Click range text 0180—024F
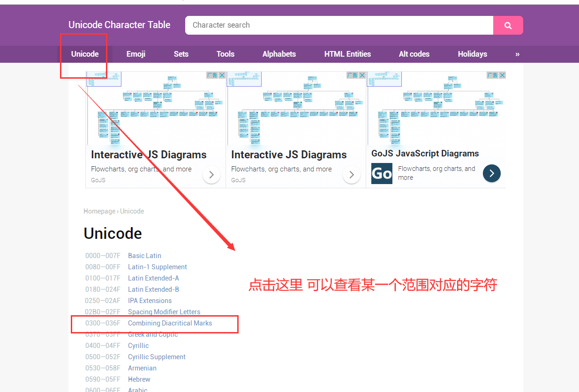Screen dimensions: 579x392 103,289
